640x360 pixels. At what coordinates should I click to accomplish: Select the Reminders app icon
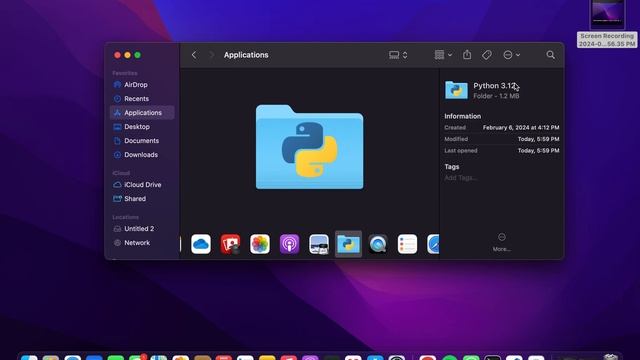[x=407, y=244]
